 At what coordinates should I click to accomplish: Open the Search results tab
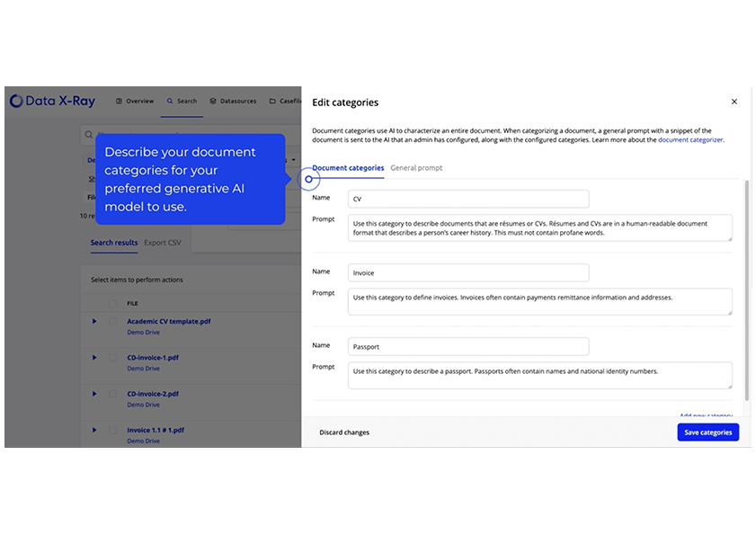coord(114,243)
